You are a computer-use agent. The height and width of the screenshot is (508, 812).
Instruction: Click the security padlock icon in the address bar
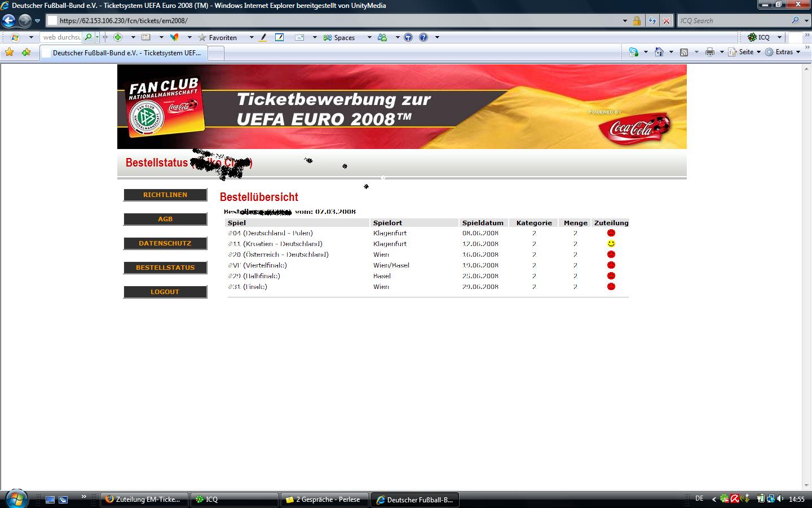[x=637, y=21]
